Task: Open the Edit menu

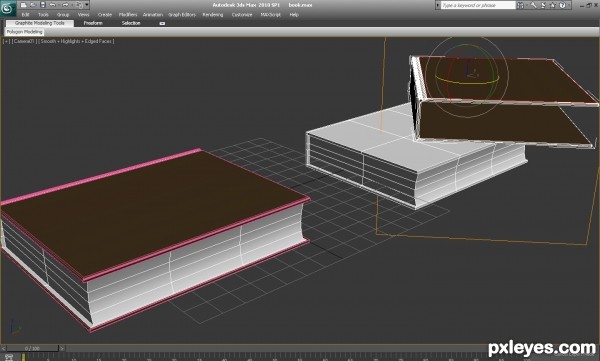Action: point(26,15)
